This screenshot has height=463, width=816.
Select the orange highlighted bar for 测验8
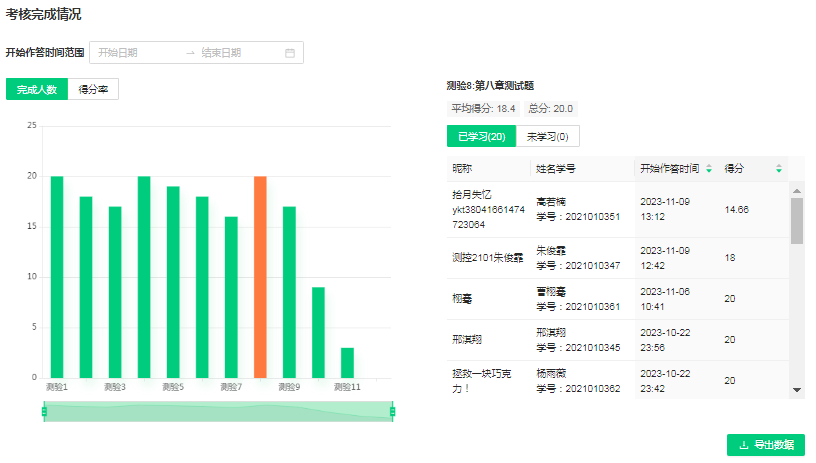point(260,277)
